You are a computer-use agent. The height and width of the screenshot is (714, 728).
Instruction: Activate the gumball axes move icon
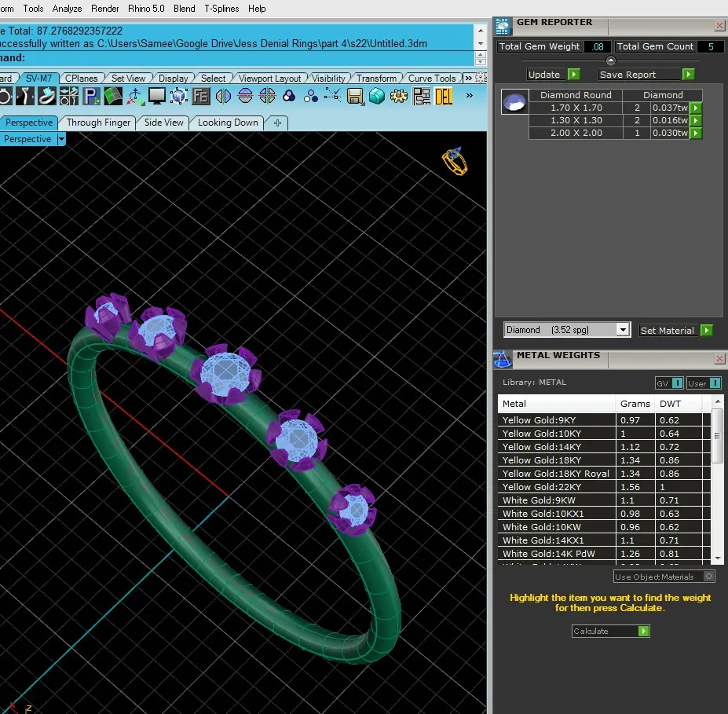coord(134,96)
